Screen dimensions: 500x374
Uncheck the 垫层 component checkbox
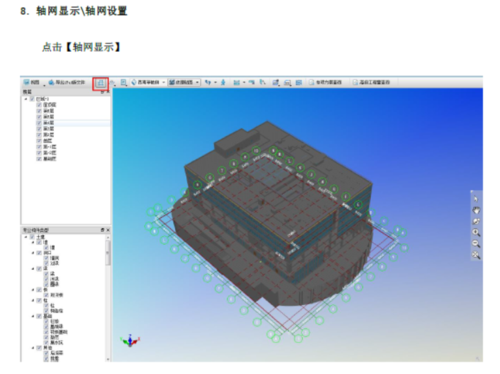pyautogui.click(x=46, y=337)
